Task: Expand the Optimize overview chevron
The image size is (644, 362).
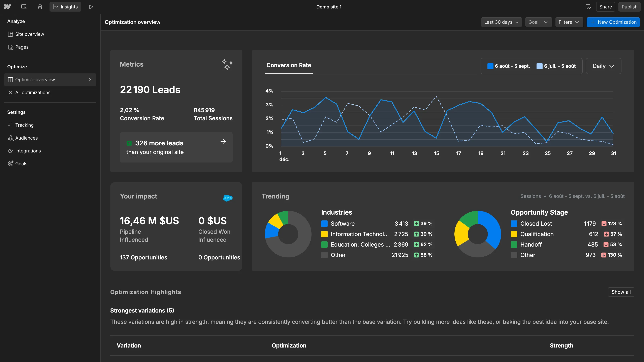Action: [90, 79]
